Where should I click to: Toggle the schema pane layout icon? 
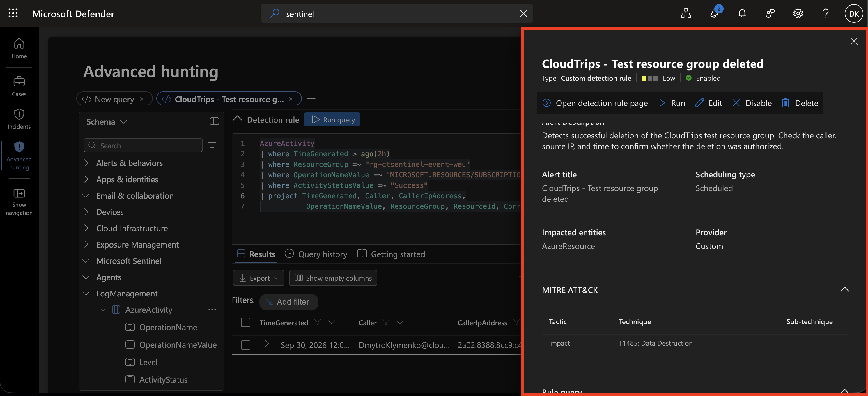pyautogui.click(x=214, y=121)
